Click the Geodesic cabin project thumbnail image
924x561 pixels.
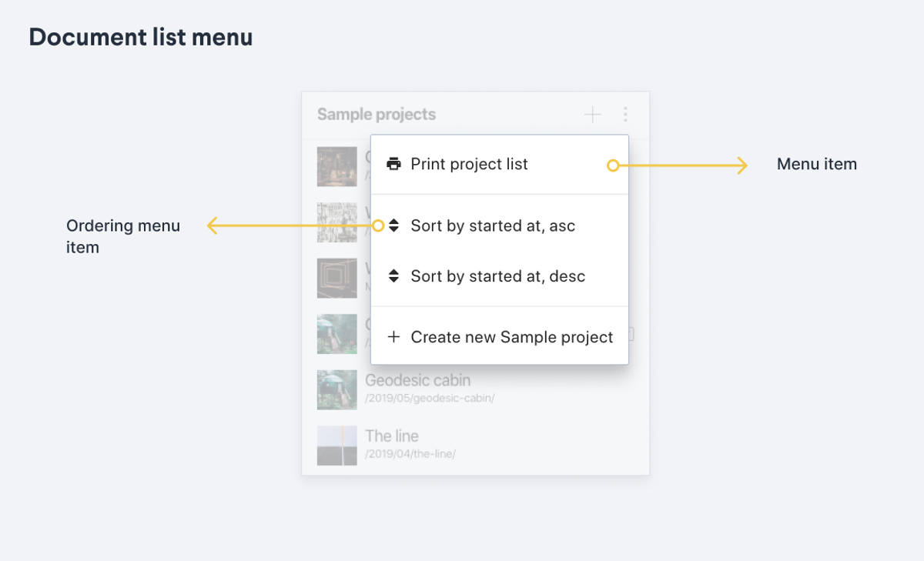336,389
